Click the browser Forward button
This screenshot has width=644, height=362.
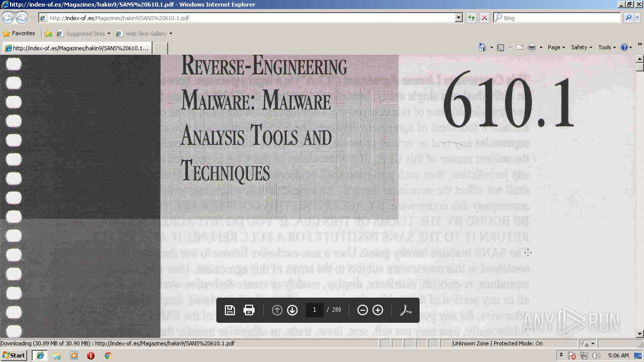click(22, 18)
